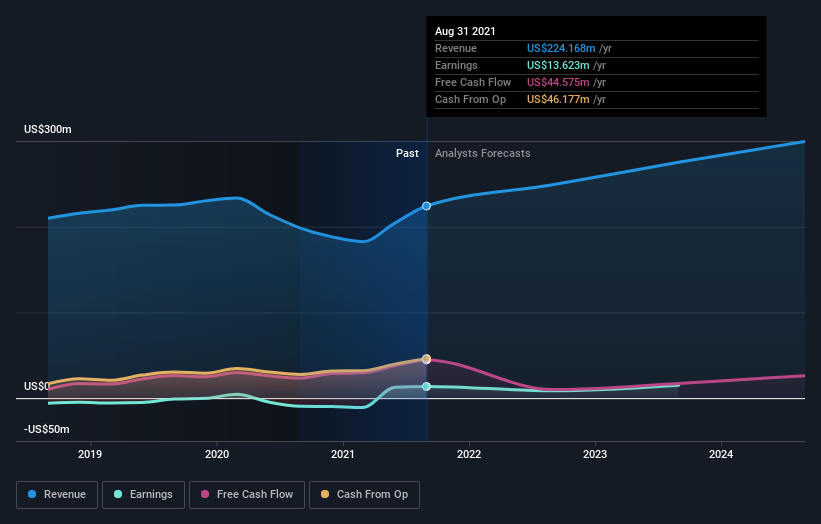Click the 2019 x-axis label
Image resolution: width=821 pixels, height=524 pixels.
pyautogui.click(x=90, y=454)
